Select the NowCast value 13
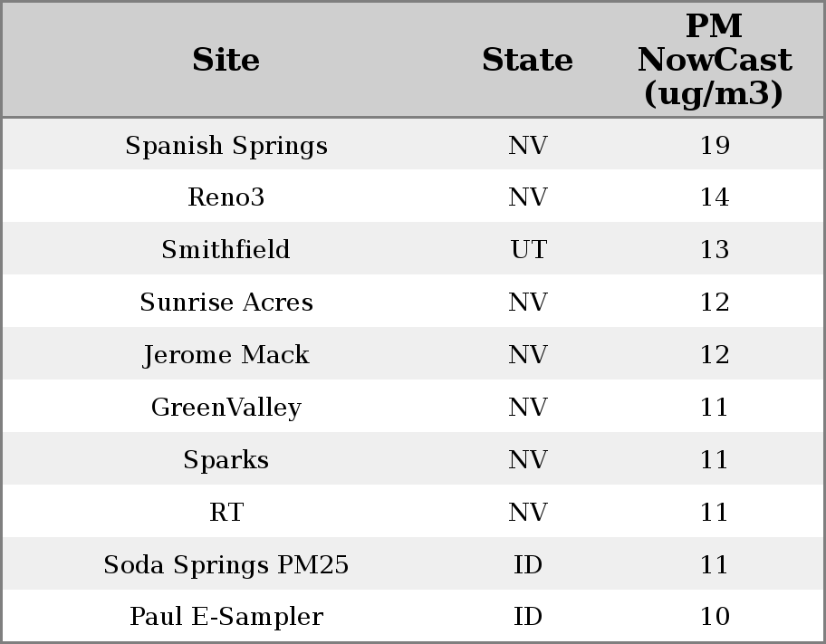The height and width of the screenshot is (644, 826). [715, 250]
